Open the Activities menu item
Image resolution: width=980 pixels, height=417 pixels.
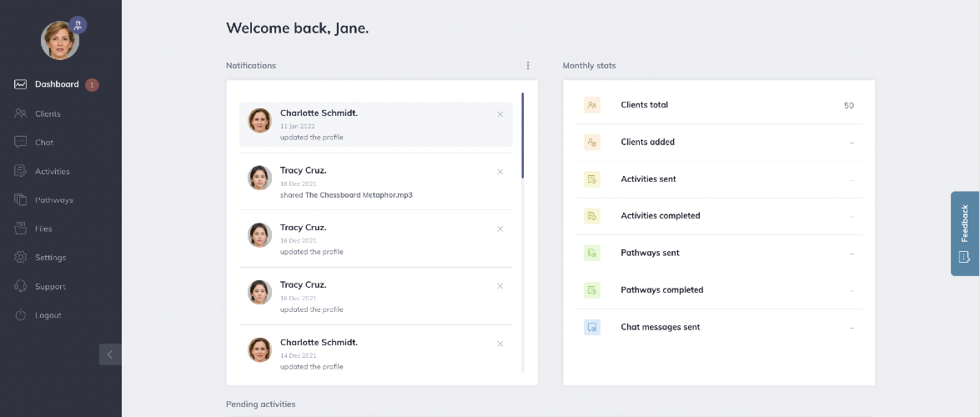coord(53,171)
